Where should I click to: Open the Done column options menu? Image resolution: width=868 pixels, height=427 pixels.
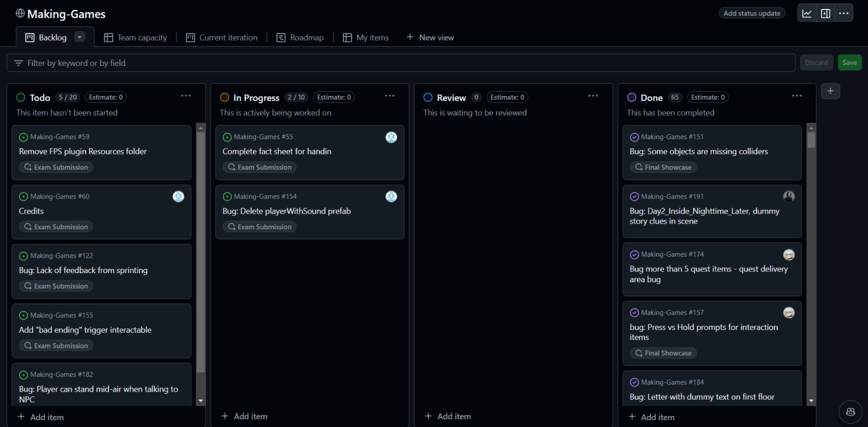coord(796,96)
